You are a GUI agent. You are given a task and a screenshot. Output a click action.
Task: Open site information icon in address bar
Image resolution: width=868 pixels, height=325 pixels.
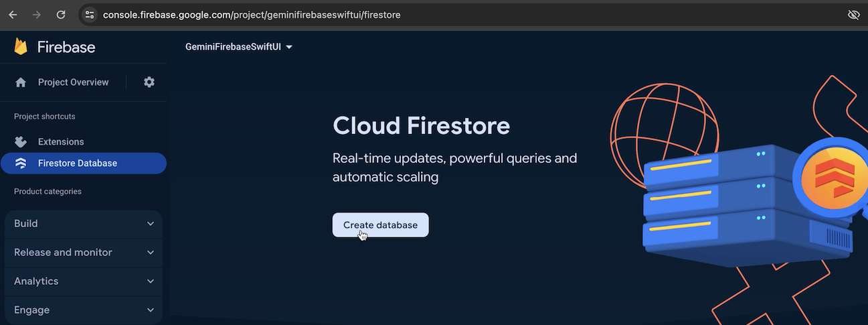[90, 14]
